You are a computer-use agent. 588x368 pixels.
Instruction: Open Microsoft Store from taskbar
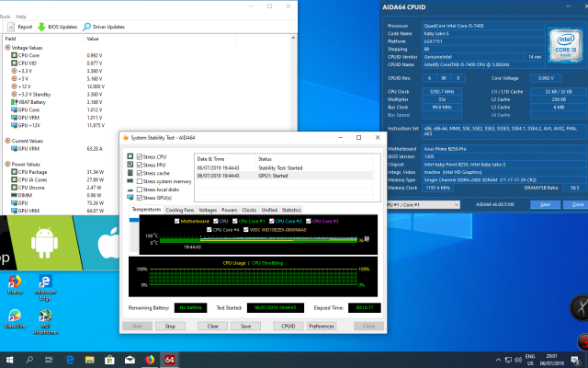(109, 360)
